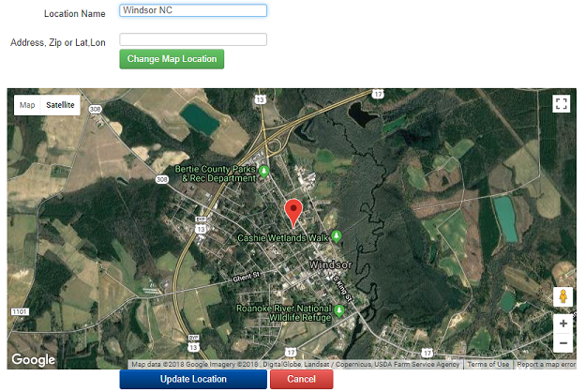Screen dimensions: 585x392
Task: Toggle fullscreen map view
Action: click(x=562, y=103)
